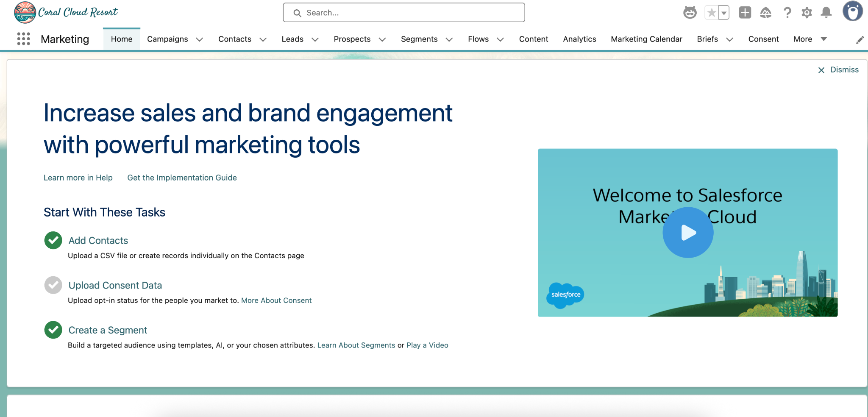Open Trailhead guidance center icon
The image size is (868, 417).
click(765, 13)
